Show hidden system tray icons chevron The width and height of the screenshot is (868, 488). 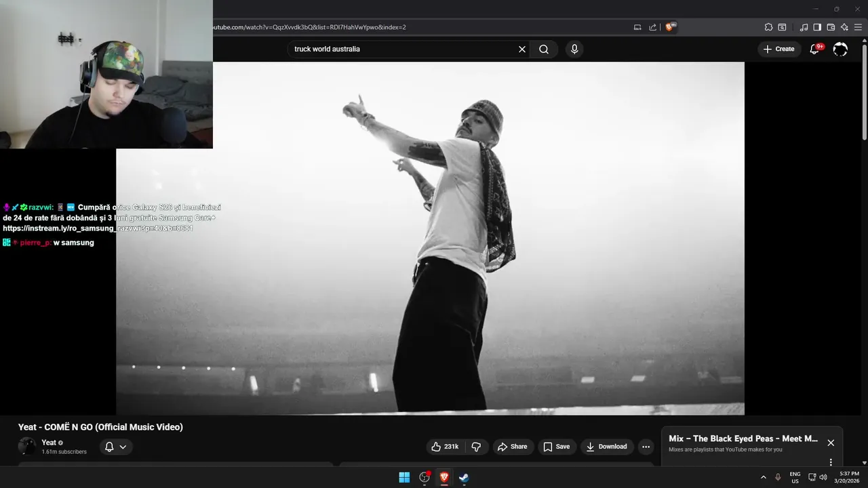(x=764, y=477)
